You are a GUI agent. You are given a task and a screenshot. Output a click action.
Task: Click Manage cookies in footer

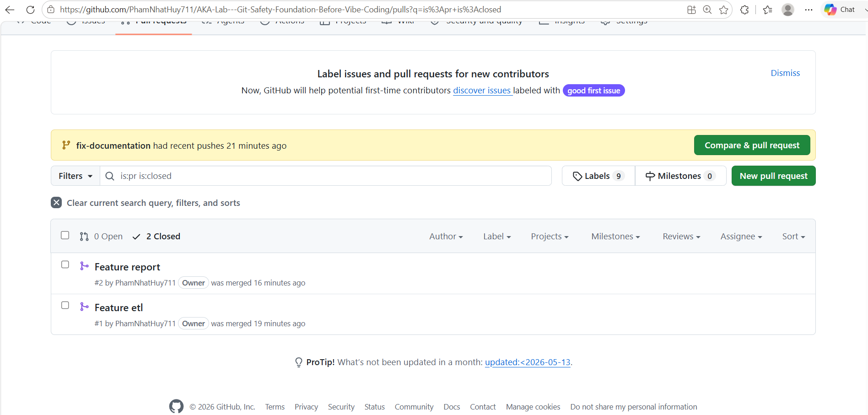[533, 407]
